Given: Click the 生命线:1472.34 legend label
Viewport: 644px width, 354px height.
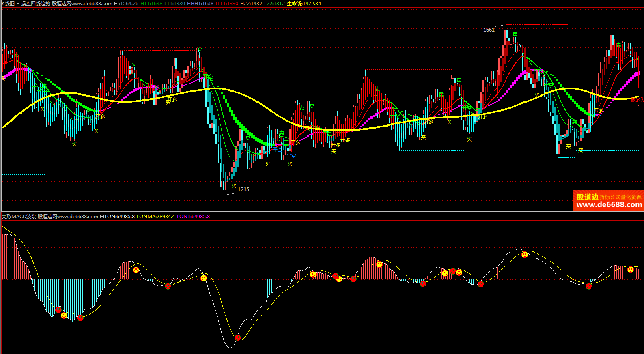Looking at the screenshot, I should coord(304,4).
